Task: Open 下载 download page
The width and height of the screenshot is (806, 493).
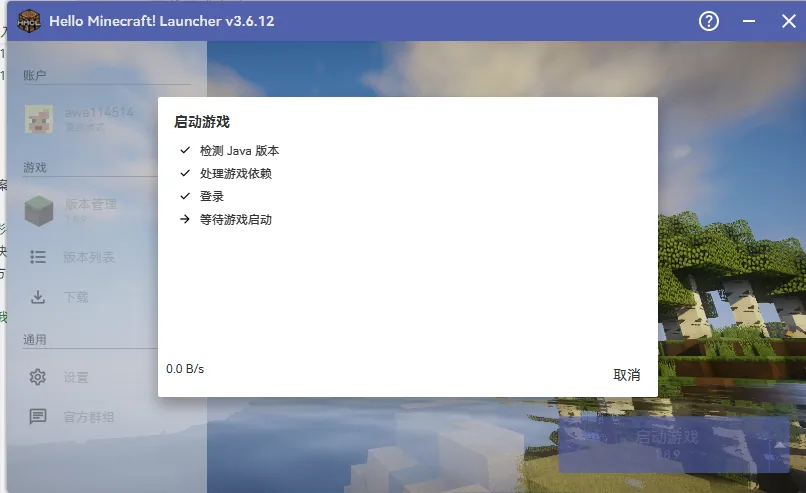Action: click(76, 297)
